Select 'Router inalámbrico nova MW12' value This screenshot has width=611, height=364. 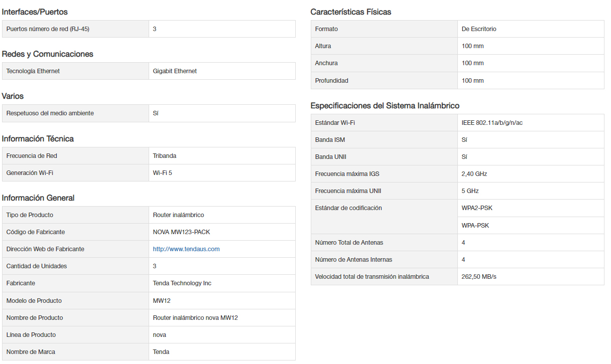[195, 318]
